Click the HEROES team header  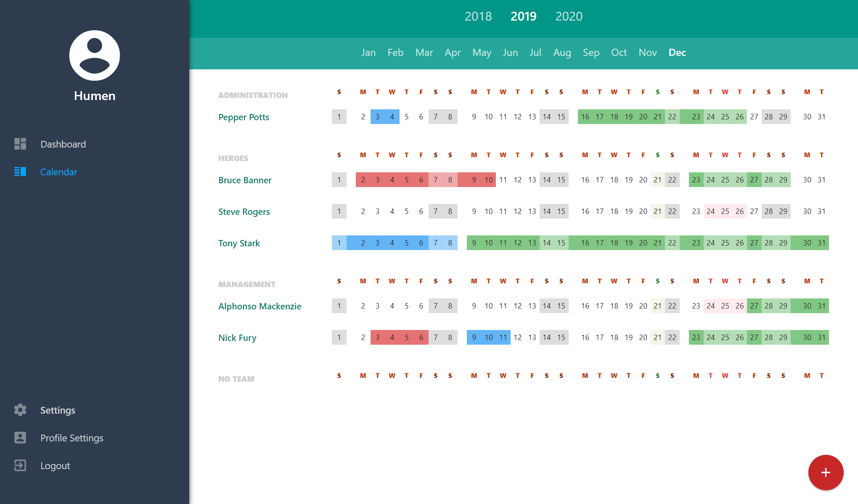233,158
